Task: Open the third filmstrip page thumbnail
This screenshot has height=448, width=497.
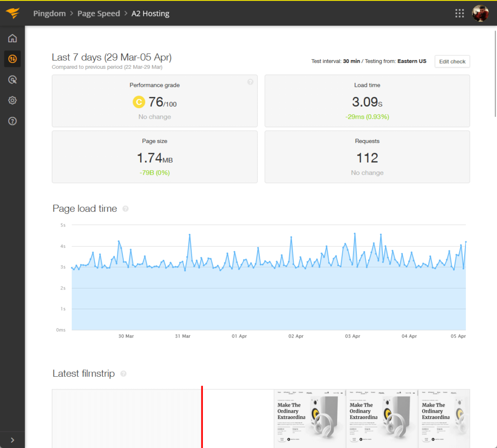Action: click(444, 418)
